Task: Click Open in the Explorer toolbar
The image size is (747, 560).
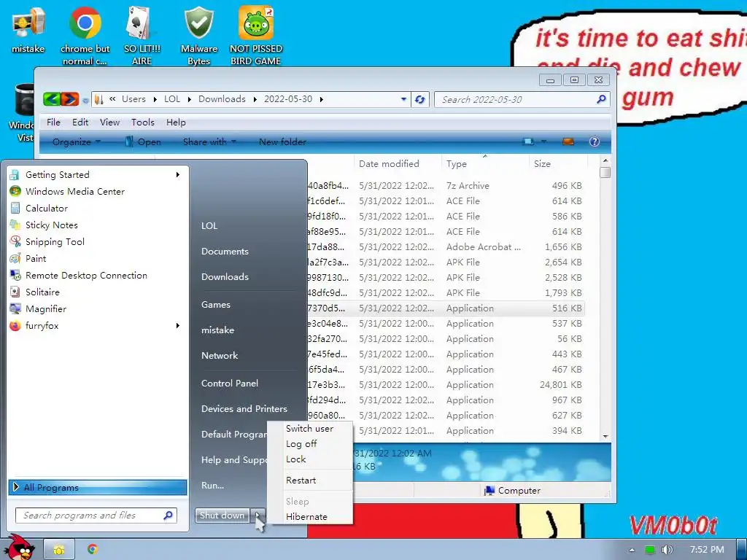Action: (x=143, y=141)
